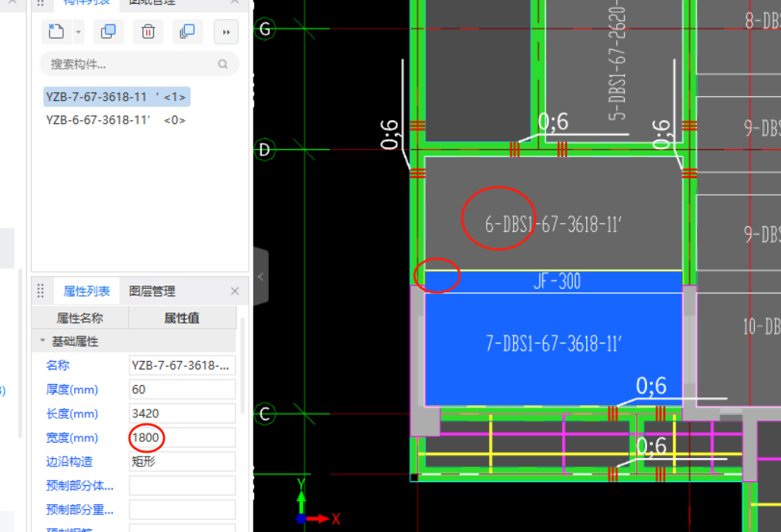
Task: Select YZB-7-67-3618-11' <1> list item
Action: pyautogui.click(x=116, y=97)
